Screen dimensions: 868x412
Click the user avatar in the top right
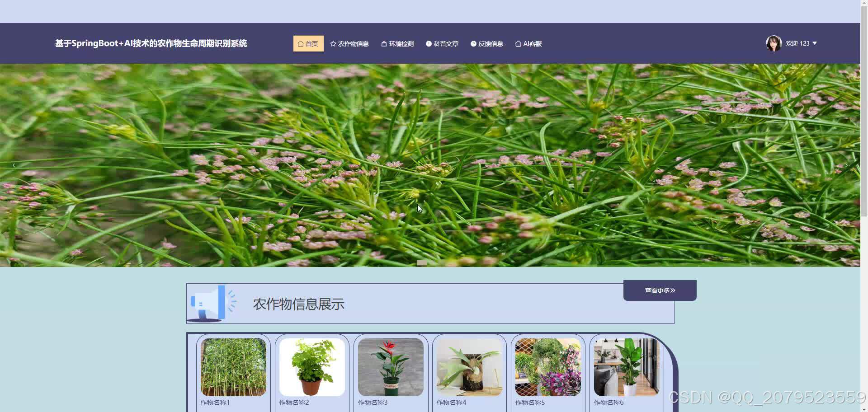(x=774, y=43)
